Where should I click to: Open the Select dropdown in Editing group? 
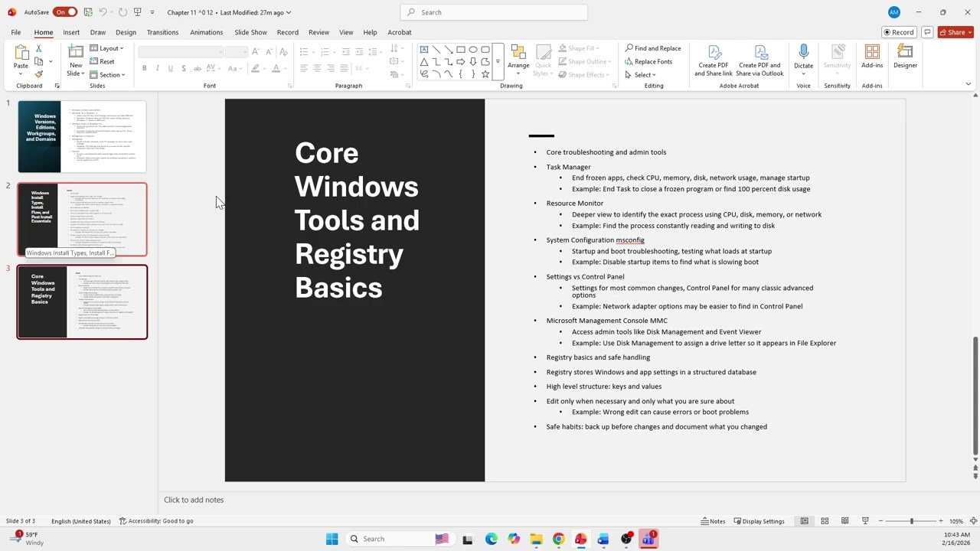pos(640,75)
